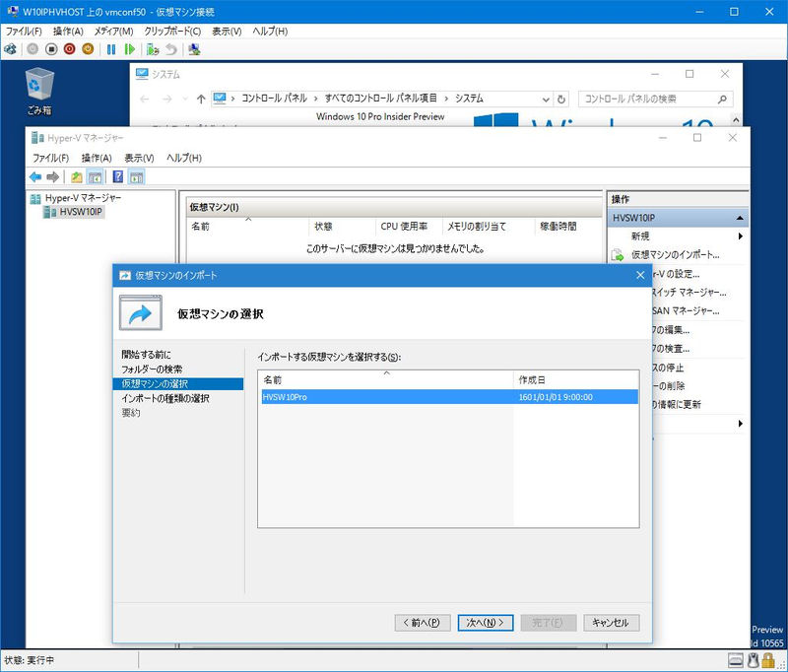Click the refresh icon in System window address bar
The height and width of the screenshot is (672, 788).
point(561,99)
